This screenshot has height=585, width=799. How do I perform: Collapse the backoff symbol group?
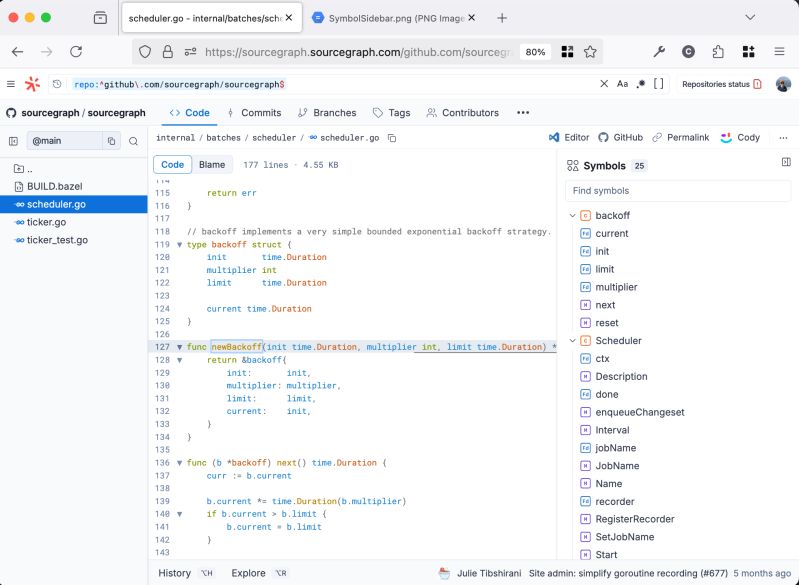(x=572, y=216)
